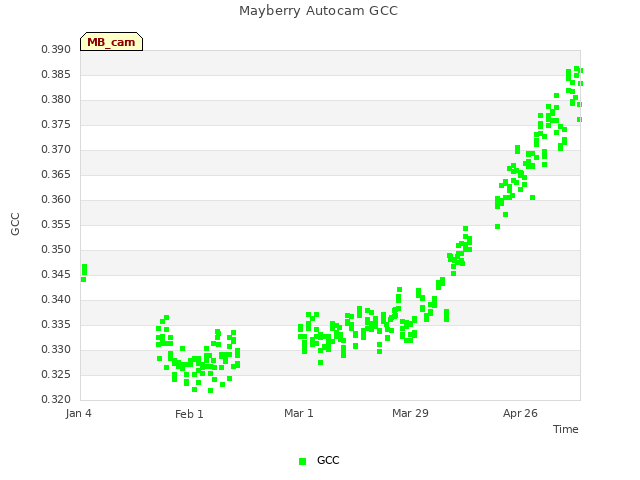This screenshot has height=480, width=640.
Task: Click the Mar 1 x-axis label
Action: click(299, 413)
